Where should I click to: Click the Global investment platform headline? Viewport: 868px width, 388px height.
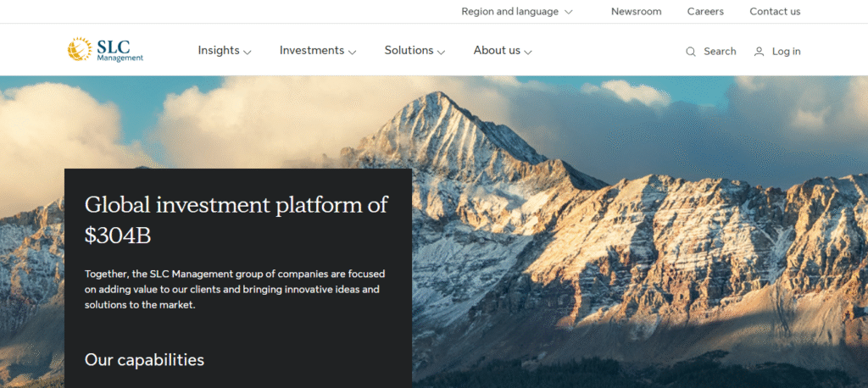(x=236, y=219)
